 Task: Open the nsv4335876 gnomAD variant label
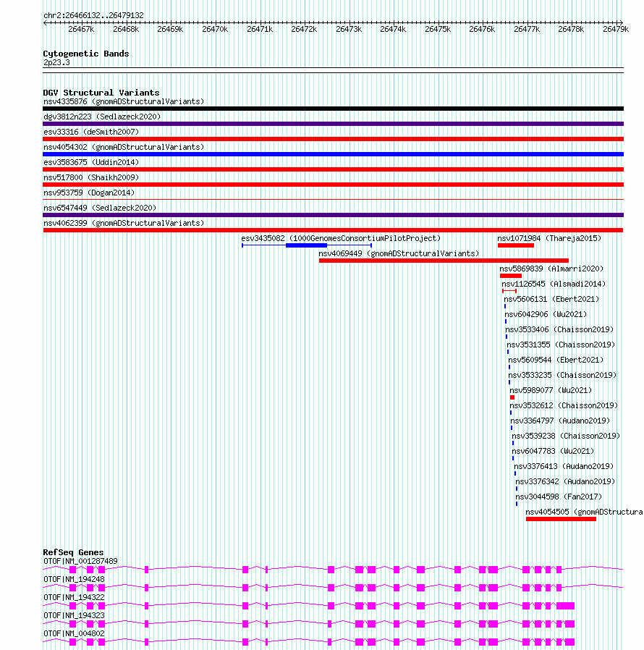pyautogui.click(x=124, y=101)
